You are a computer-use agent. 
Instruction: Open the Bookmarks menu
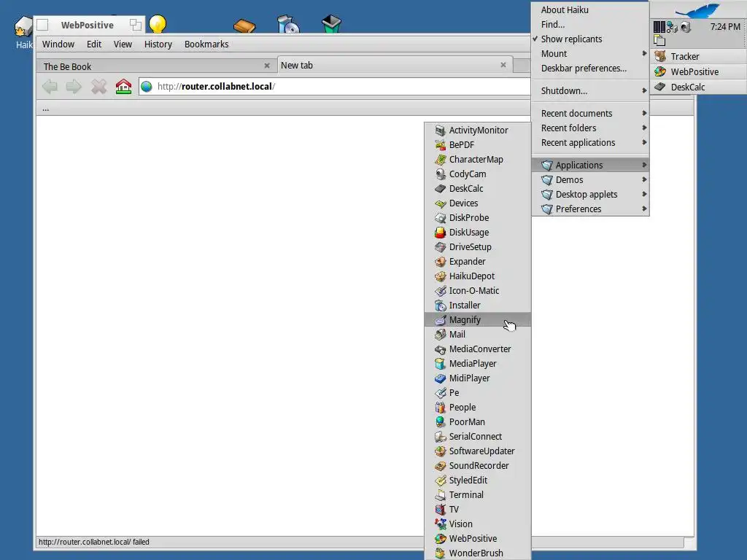[206, 44]
